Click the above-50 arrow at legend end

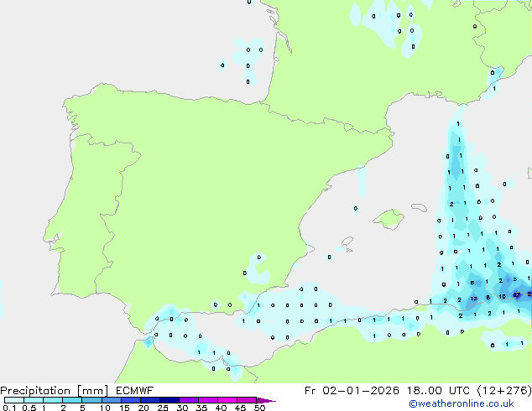point(266,400)
